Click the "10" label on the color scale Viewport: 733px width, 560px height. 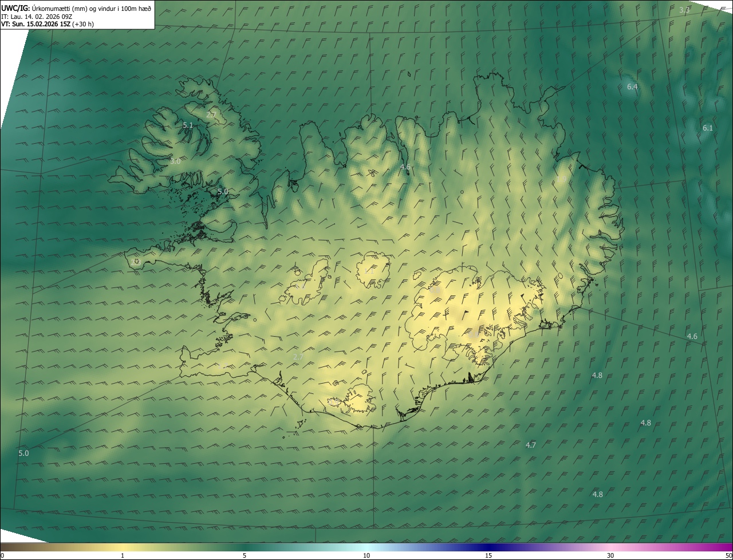[x=366, y=556]
